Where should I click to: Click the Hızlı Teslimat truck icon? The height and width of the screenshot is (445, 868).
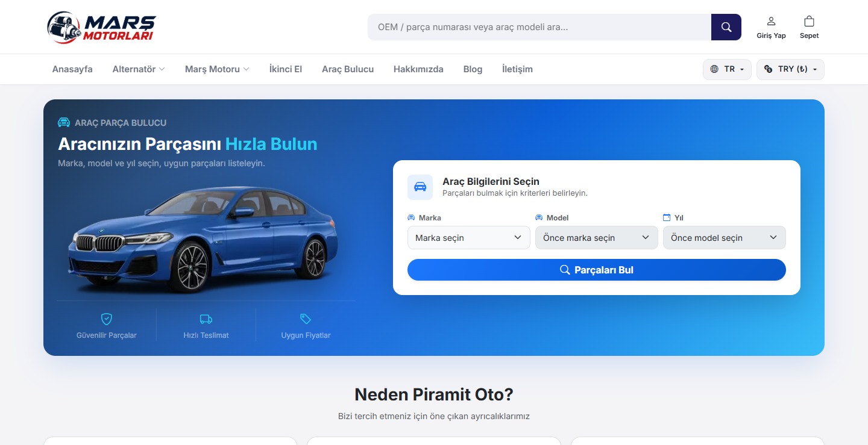tap(206, 319)
